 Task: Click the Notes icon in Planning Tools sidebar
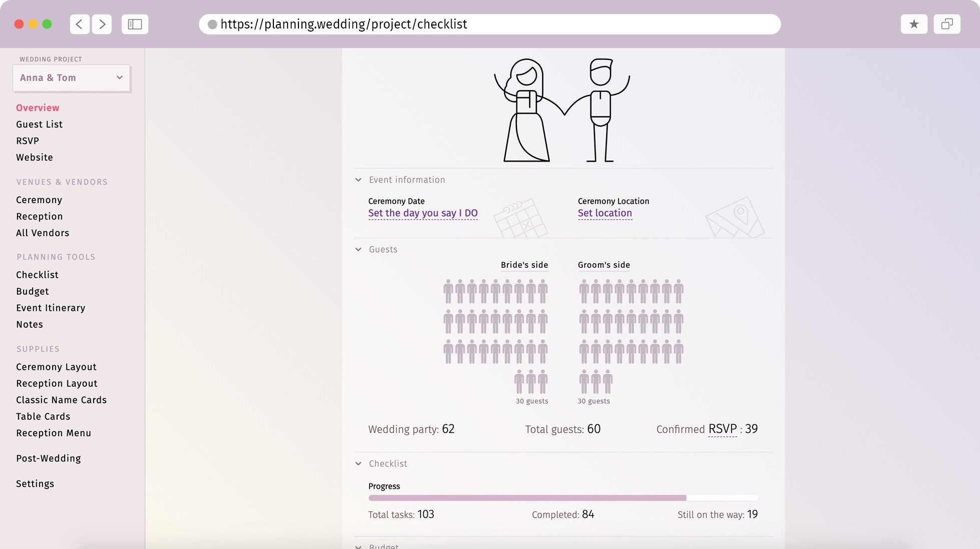(x=30, y=324)
